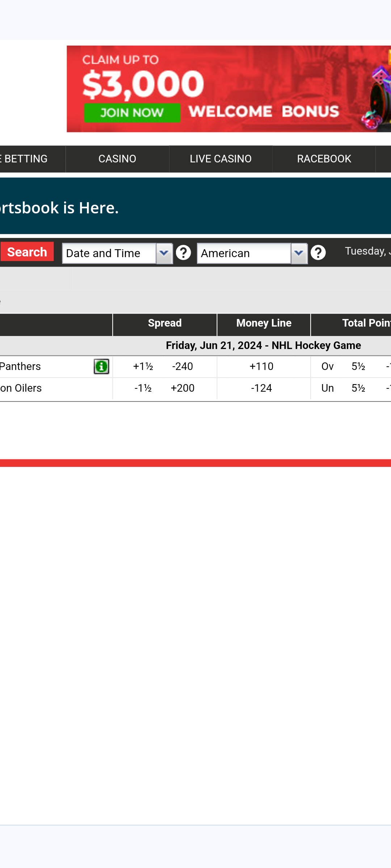The image size is (391, 868).
Task: Select the Racebook navigation tab
Action: pyautogui.click(x=324, y=159)
